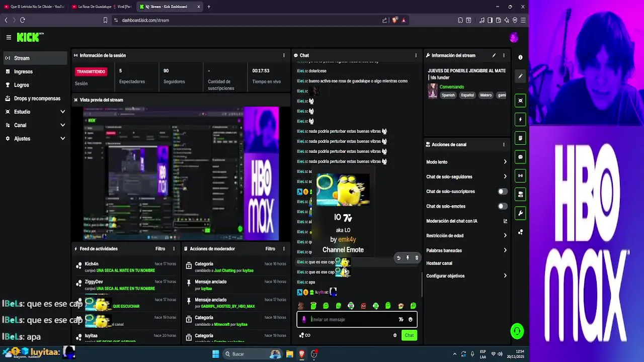Toggle Chat de solo-emotes switch

pos(502,206)
